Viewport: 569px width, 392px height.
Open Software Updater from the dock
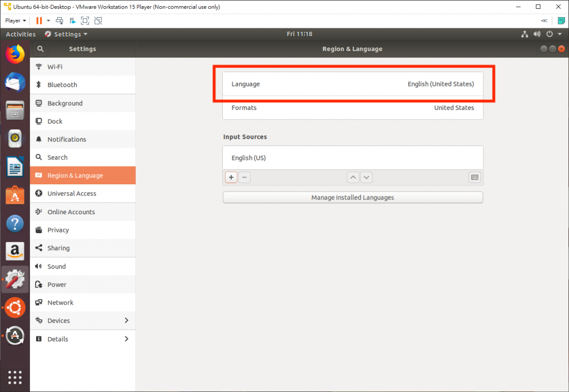(15, 335)
